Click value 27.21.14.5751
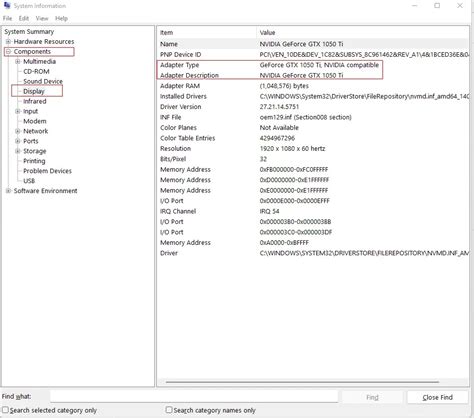Viewport: 474px width, 418px height. coord(279,107)
